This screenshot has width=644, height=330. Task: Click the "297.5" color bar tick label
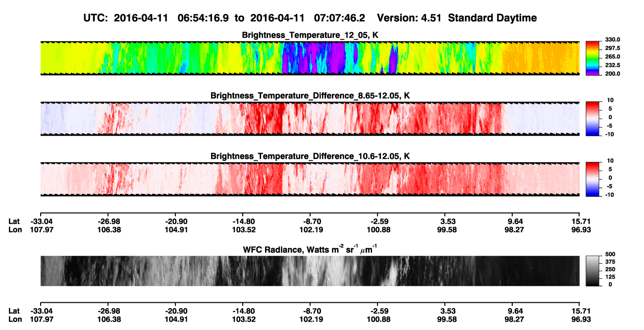pos(613,48)
